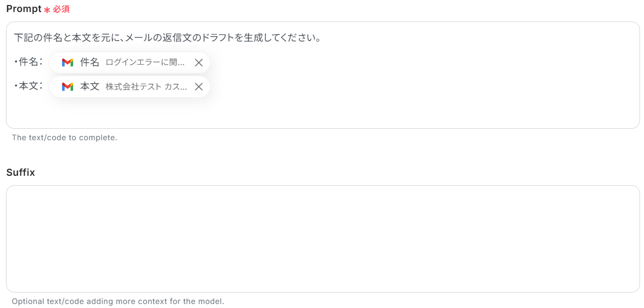The image size is (644, 308).
Task: Click the Gmail icon in the 件名 chip
Action: click(68, 63)
